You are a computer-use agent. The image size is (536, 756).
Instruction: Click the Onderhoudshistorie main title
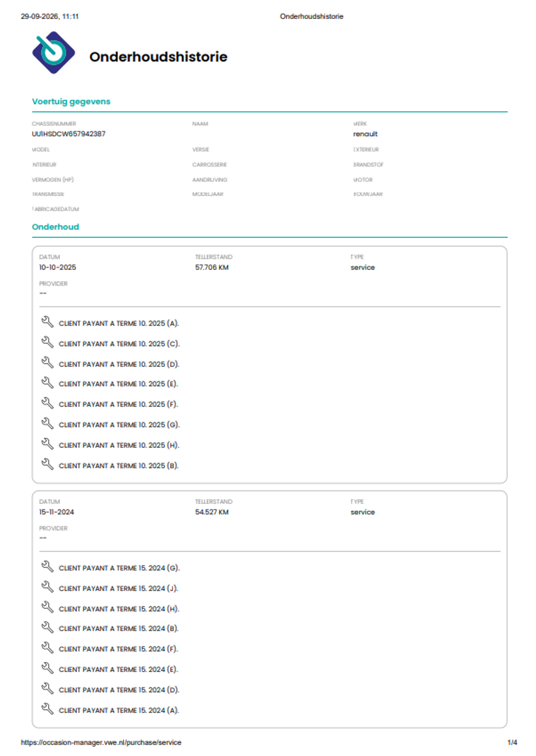coord(159,57)
